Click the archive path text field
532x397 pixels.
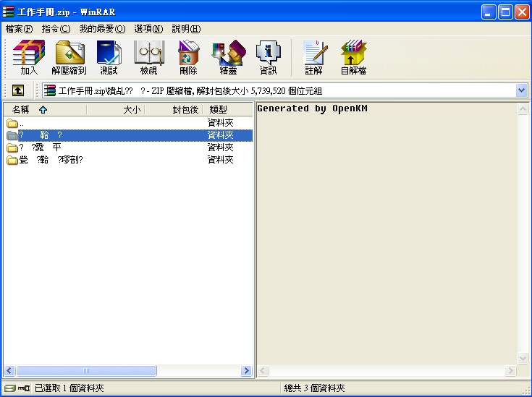click(x=285, y=90)
